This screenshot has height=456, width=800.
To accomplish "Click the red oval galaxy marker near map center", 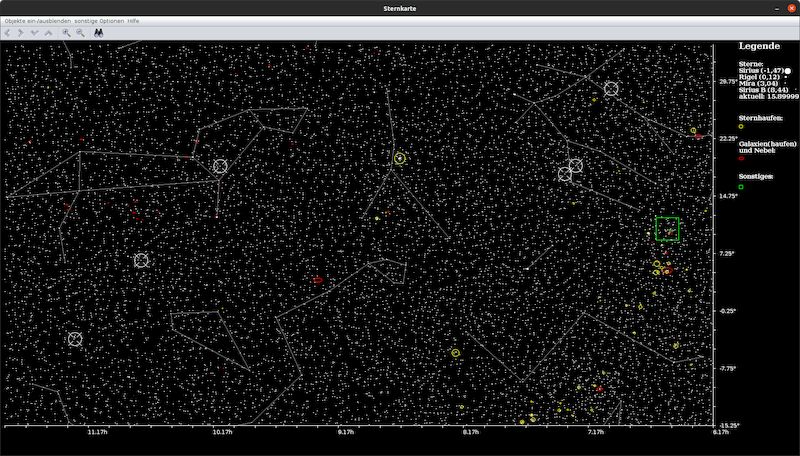I will tap(318, 280).
